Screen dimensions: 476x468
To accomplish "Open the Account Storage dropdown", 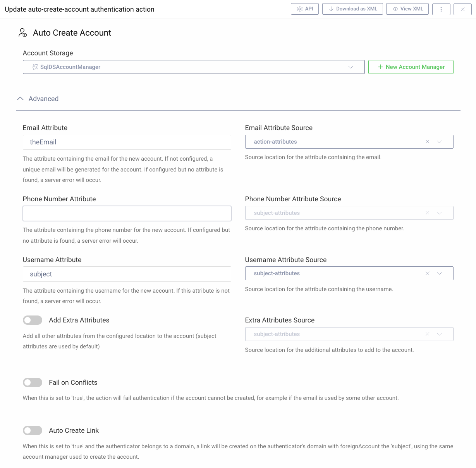I will (x=351, y=67).
